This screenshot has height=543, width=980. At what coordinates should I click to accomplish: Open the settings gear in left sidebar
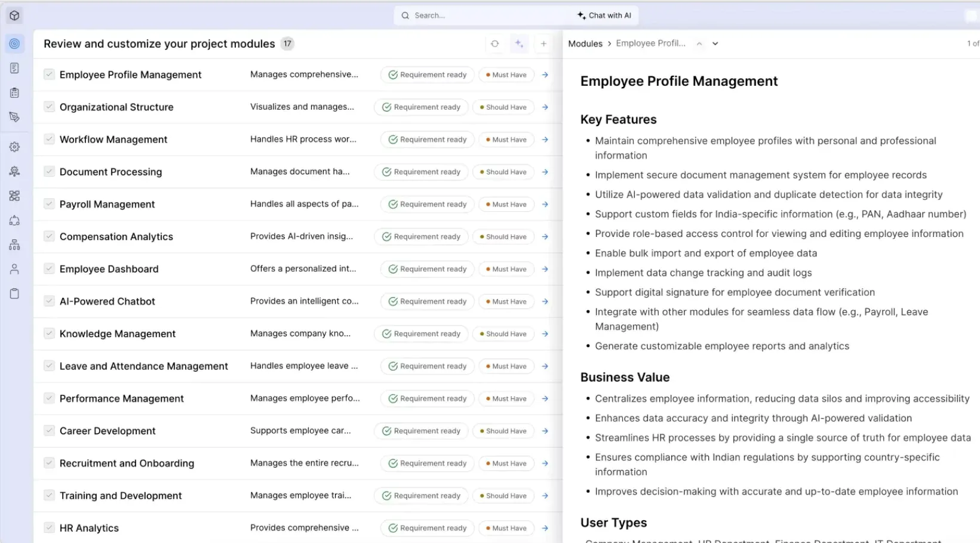14,147
